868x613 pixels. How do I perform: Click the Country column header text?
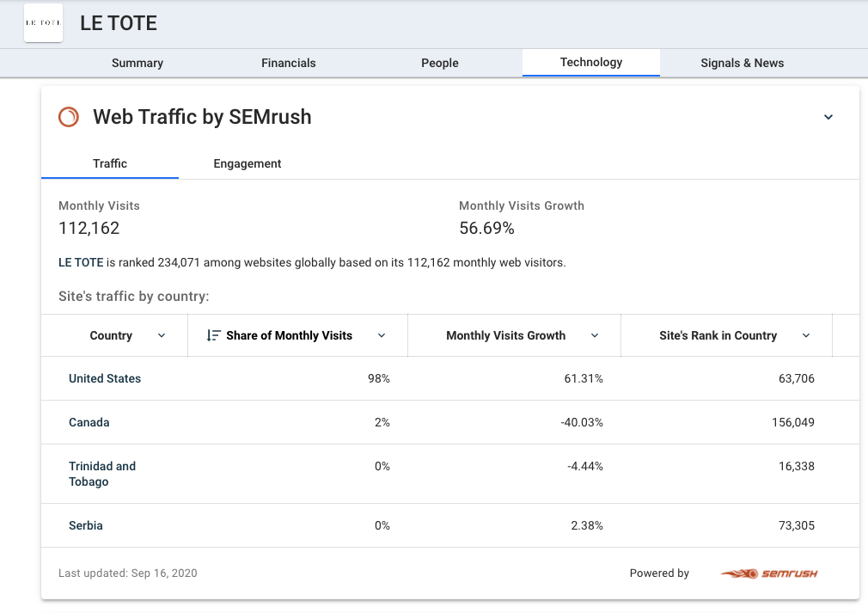pos(111,335)
